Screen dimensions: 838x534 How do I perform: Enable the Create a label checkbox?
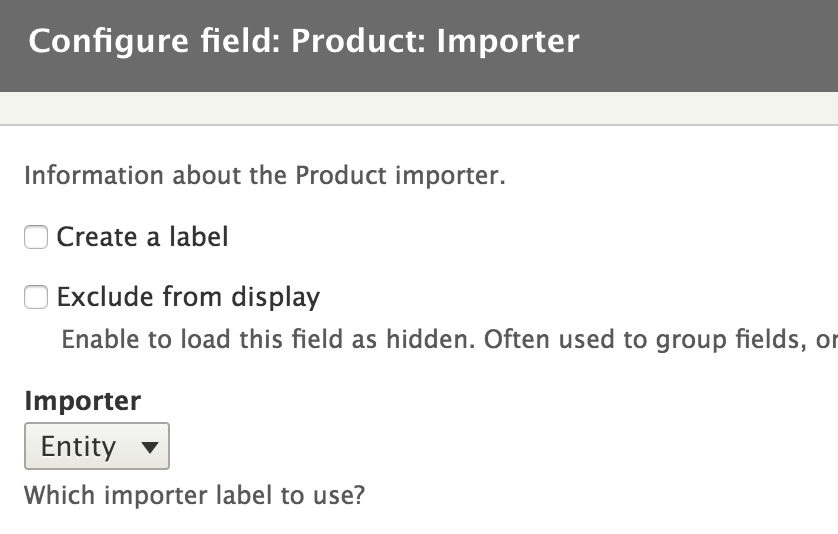pyautogui.click(x=36, y=238)
